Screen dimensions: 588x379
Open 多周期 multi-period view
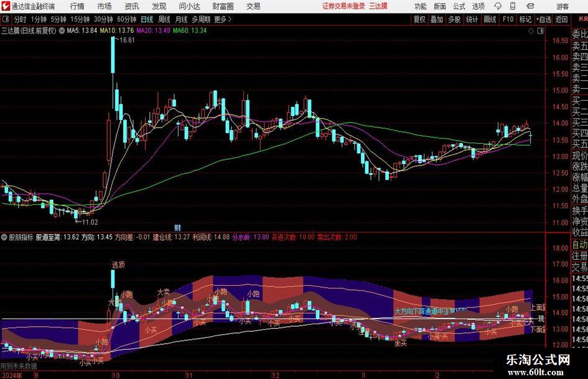pos(201,19)
